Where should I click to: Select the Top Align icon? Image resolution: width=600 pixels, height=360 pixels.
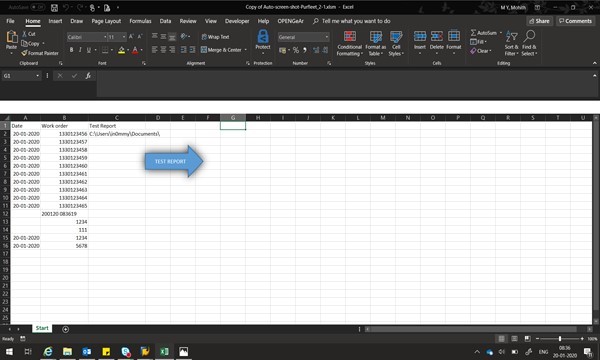coord(155,36)
